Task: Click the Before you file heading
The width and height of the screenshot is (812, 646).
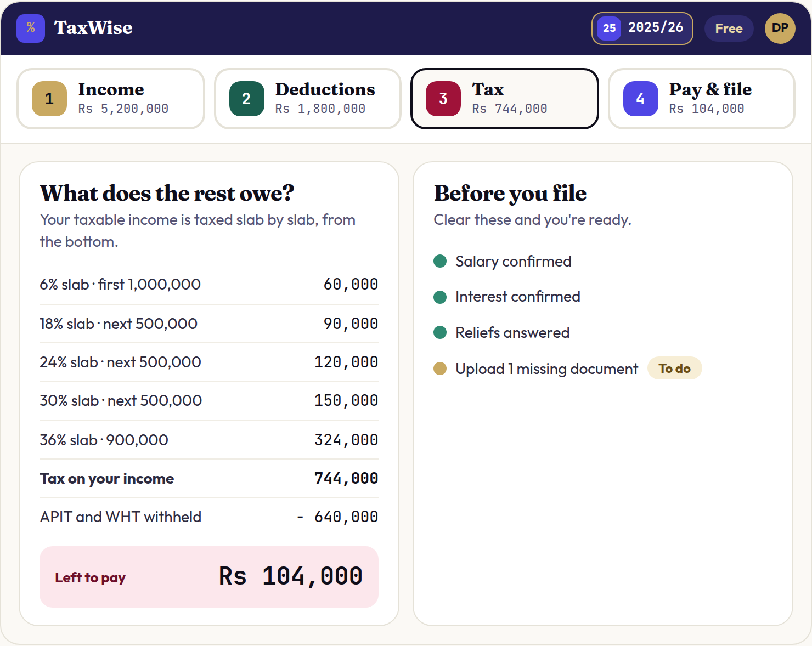Action: 510,193
